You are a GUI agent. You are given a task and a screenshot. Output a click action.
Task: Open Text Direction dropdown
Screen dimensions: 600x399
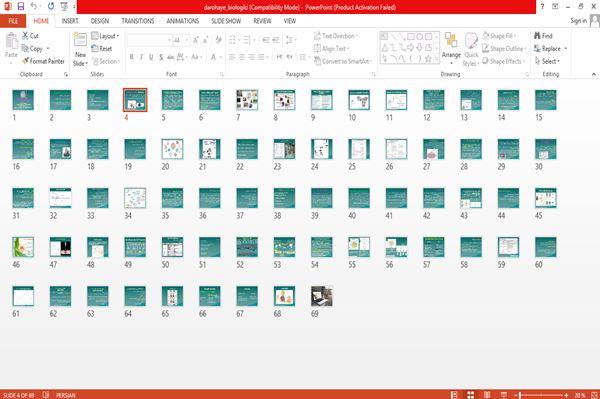pyautogui.click(x=336, y=36)
